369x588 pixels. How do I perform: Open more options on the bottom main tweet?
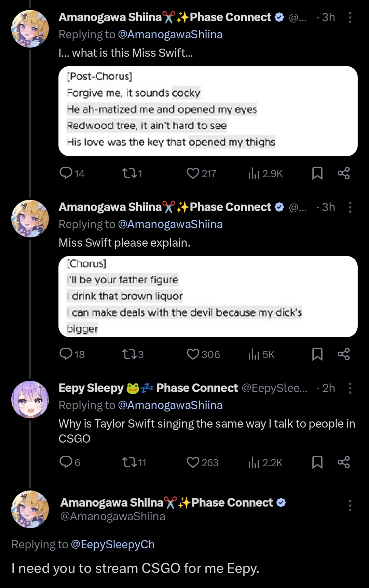pos(350,505)
